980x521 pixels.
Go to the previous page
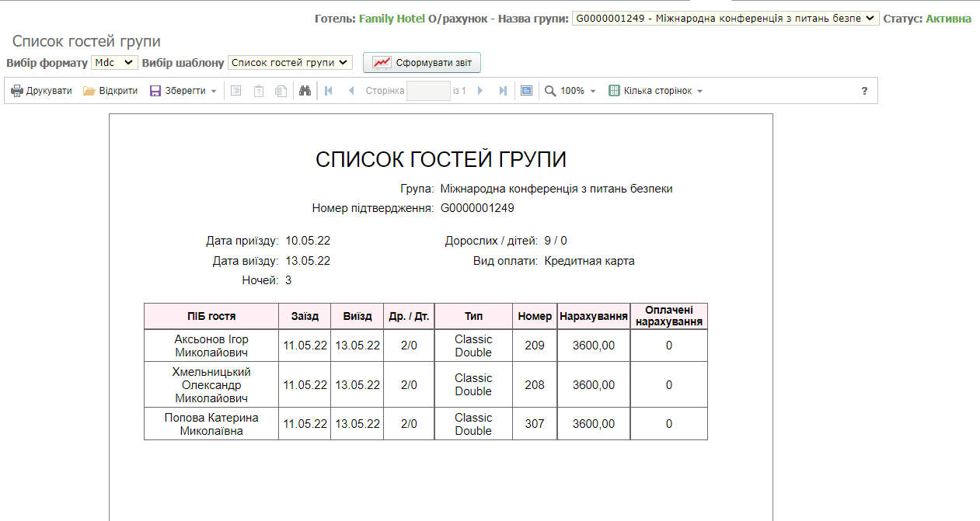click(x=351, y=91)
